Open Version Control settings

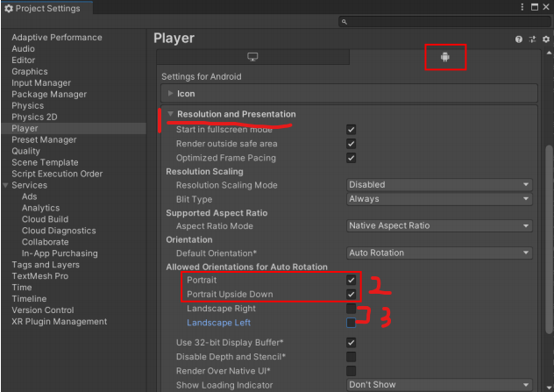[x=43, y=310]
